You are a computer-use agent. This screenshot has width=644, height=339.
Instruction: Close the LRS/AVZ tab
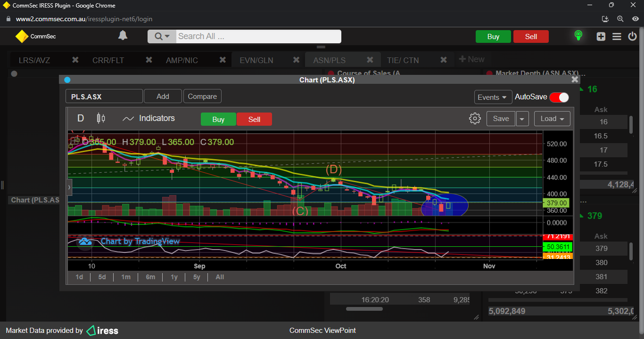75,60
